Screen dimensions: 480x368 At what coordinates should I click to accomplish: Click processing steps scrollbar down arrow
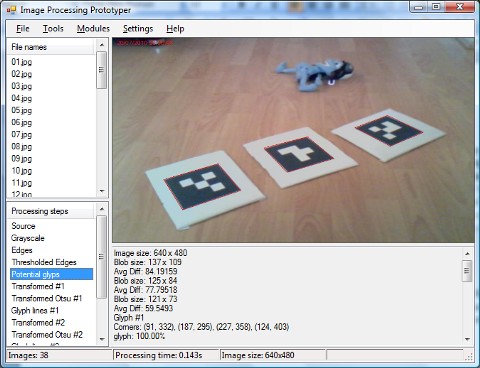pyautogui.click(x=102, y=339)
